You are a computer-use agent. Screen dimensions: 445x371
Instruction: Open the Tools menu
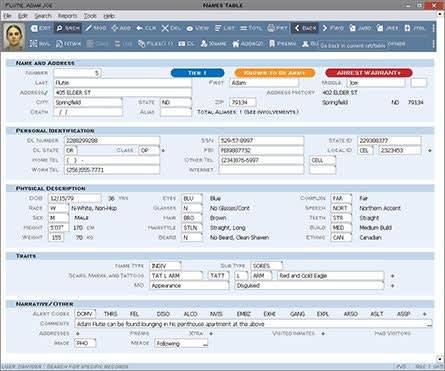point(90,16)
